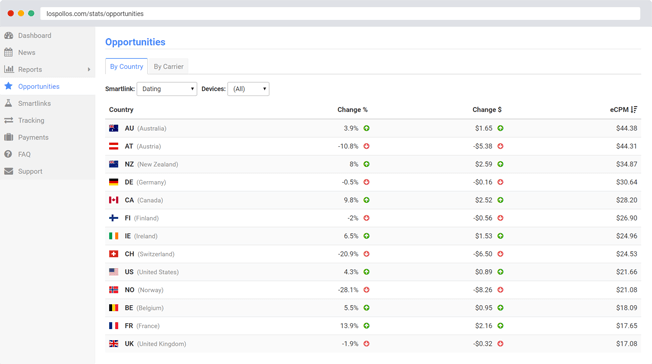This screenshot has width=652, height=364.
Task: Click the Payments briefcase icon
Action: click(x=8, y=137)
